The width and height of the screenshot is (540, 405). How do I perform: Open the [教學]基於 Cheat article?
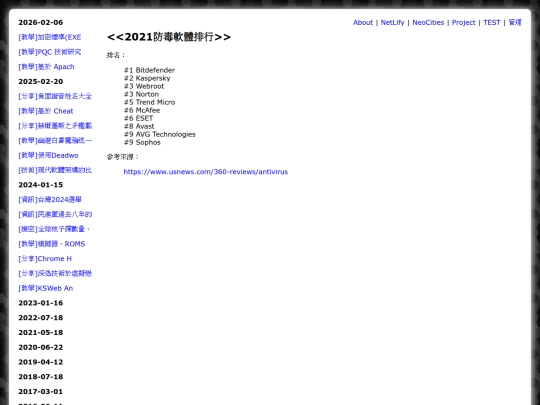coord(46,111)
